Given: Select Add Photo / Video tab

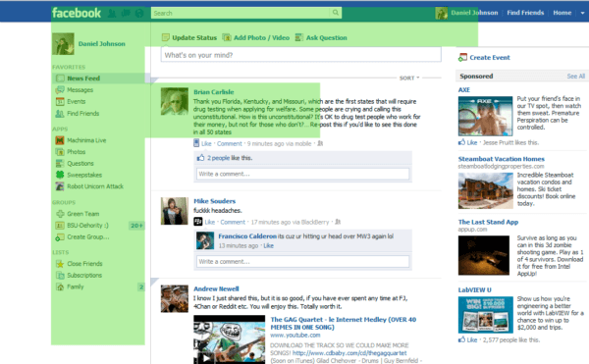Looking at the screenshot, I should point(256,37).
